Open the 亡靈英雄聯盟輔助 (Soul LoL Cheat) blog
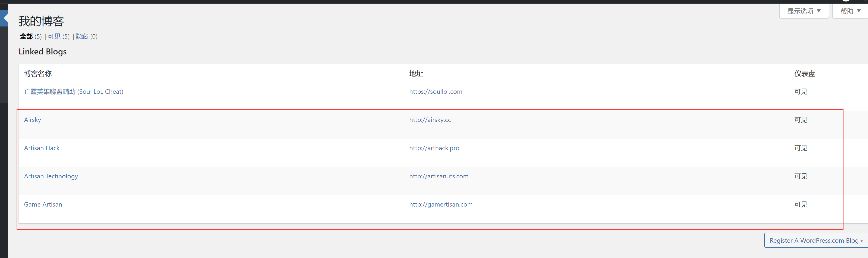This screenshot has height=258, width=868. [74, 92]
